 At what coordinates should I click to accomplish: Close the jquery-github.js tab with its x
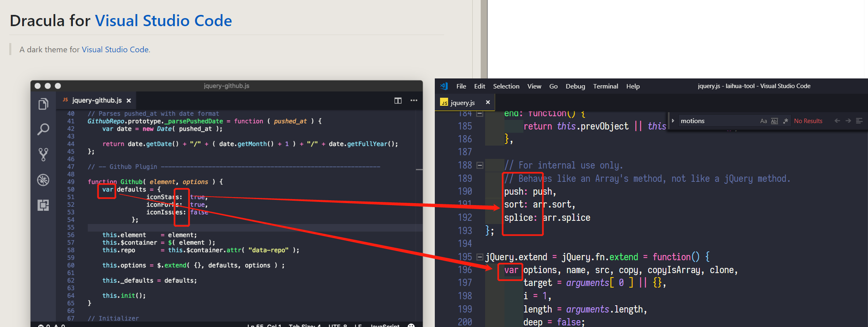pos(129,101)
